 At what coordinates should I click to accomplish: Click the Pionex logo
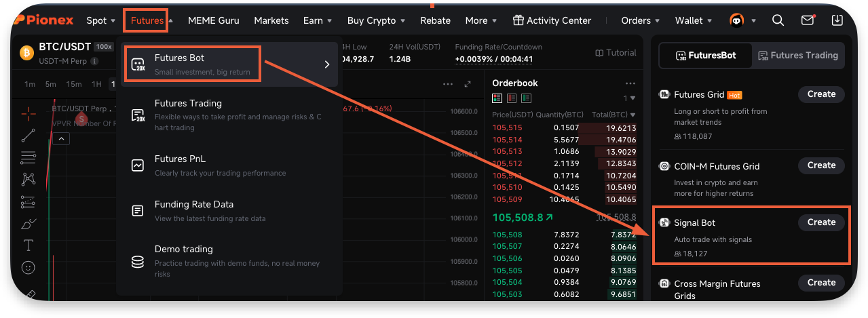click(x=43, y=20)
